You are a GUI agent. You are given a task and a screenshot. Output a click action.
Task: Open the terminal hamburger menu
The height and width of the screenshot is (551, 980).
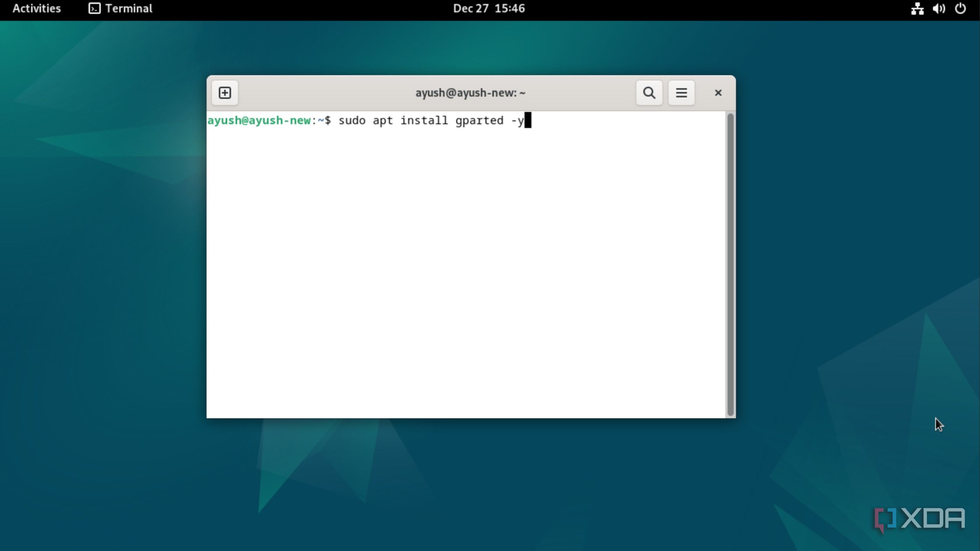pyautogui.click(x=681, y=93)
